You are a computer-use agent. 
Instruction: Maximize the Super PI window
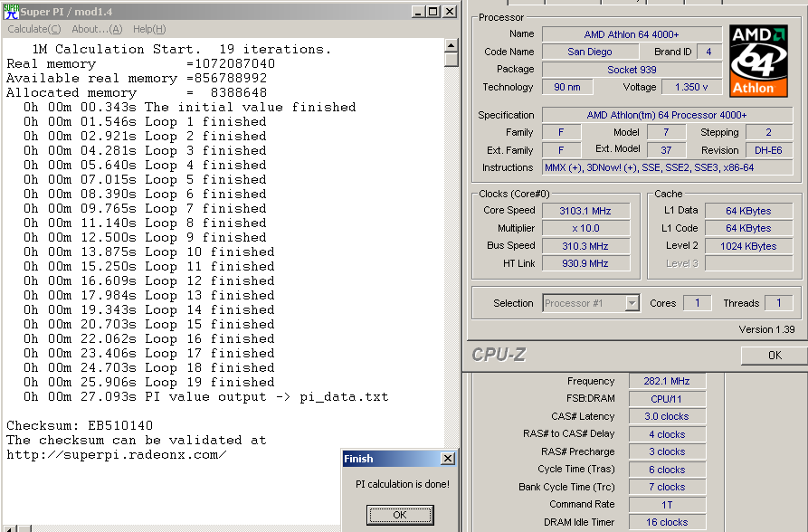tap(433, 12)
